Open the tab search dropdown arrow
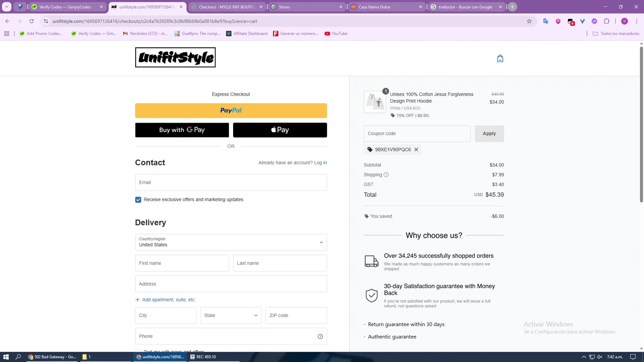644x362 pixels. pos(7,7)
